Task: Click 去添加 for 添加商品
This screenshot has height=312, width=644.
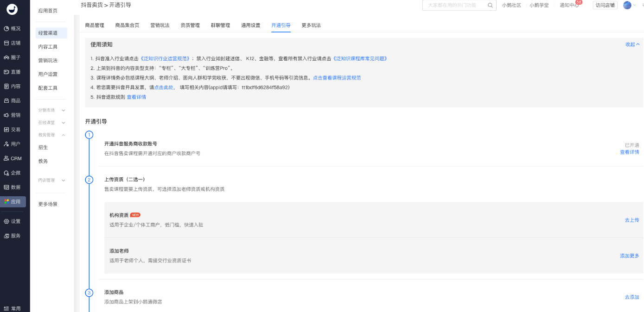Action: (x=632, y=297)
